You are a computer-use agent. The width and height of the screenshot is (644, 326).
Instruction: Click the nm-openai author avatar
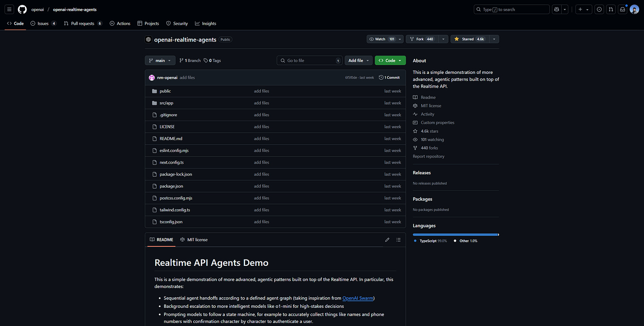click(x=152, y=77)
